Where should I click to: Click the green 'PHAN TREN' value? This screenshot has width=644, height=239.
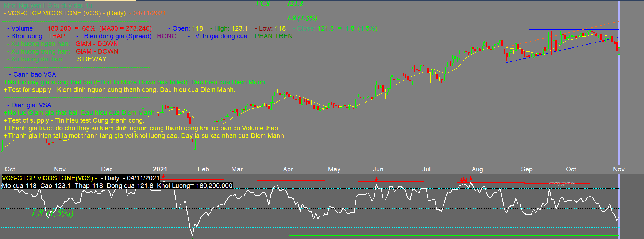pyautogui.click(x=274, y=36)
